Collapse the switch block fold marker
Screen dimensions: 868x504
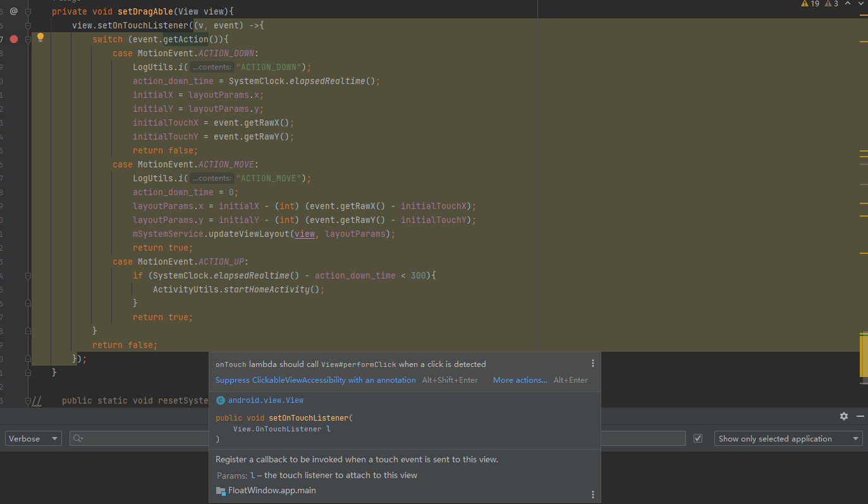[28, 39]
